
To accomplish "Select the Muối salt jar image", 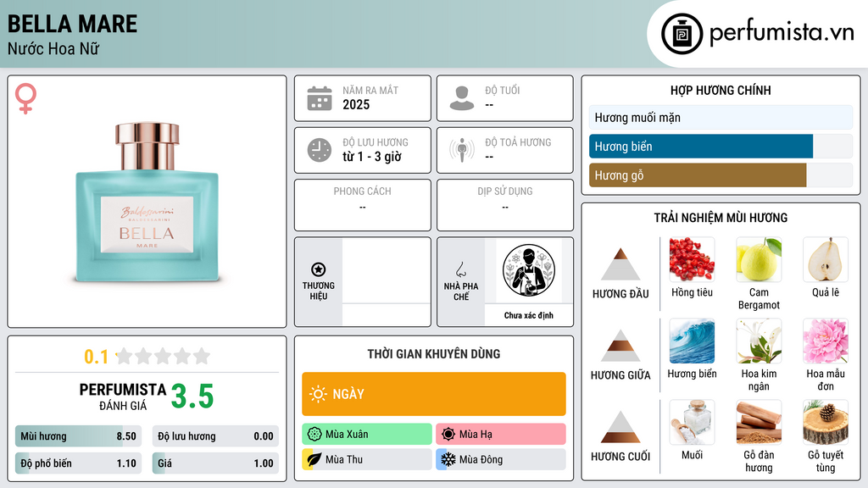I will pos(692,422).
